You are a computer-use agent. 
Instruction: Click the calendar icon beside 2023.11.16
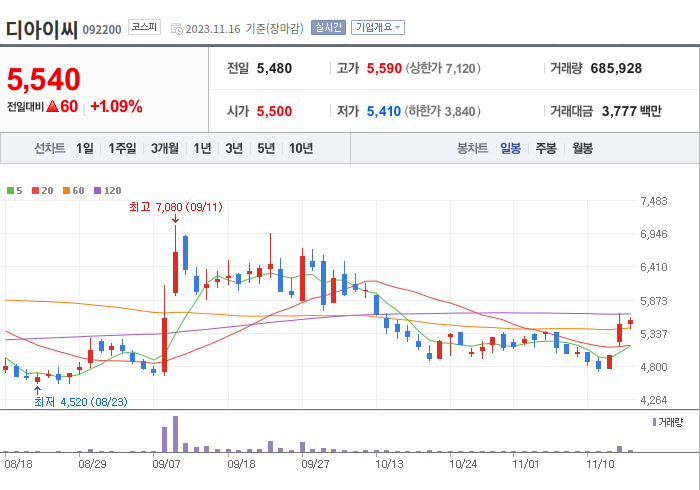click(177, 29)
